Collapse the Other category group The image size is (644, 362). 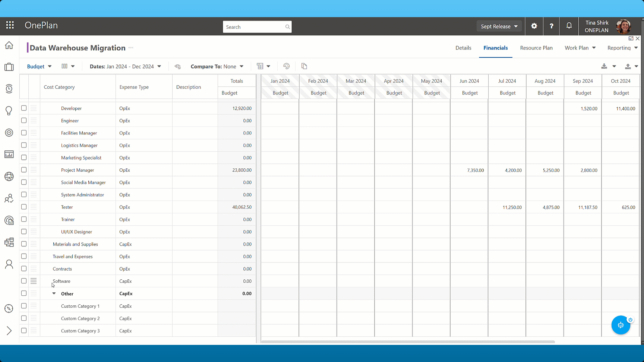tap(54, 293)
